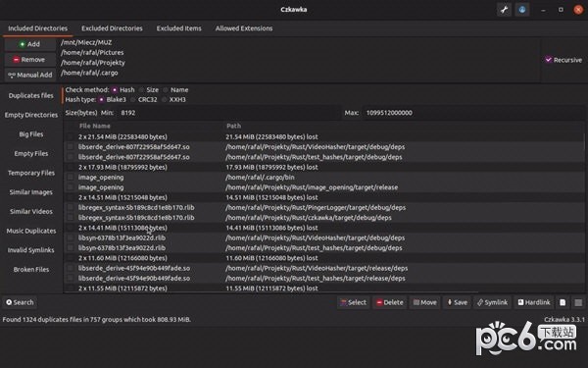Click the Path column header
The height and width of the screenshot is (368, 588).
[233, 126]
